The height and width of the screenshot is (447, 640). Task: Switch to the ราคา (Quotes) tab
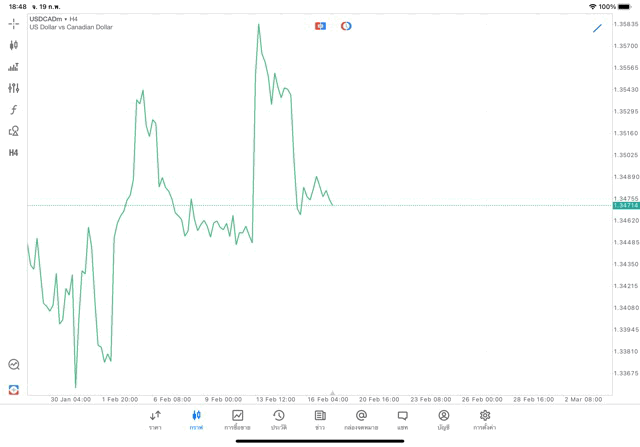point(155,420)
